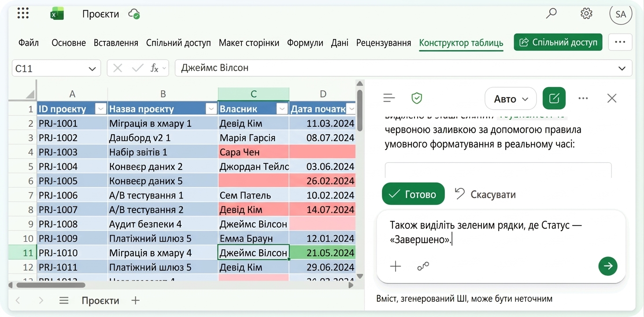The height and width of the screenshot is (317, 644).
Task: Check the cloud save status icon
Action: point(134,14)
